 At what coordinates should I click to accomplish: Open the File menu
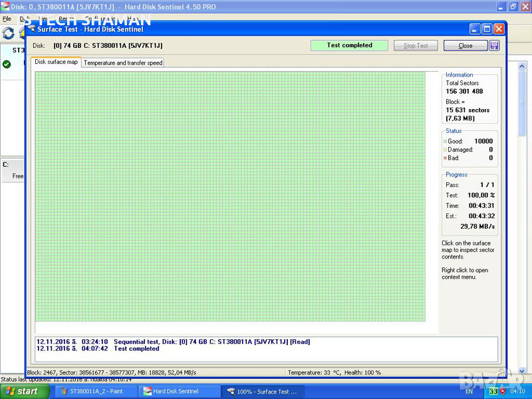pos(7,19)
